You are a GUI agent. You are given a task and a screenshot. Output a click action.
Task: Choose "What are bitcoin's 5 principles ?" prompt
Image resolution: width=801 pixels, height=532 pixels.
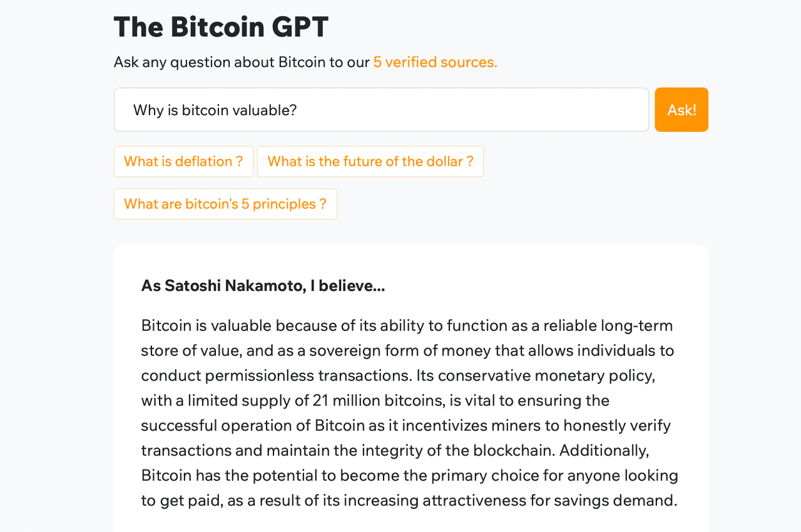[225, 203]
